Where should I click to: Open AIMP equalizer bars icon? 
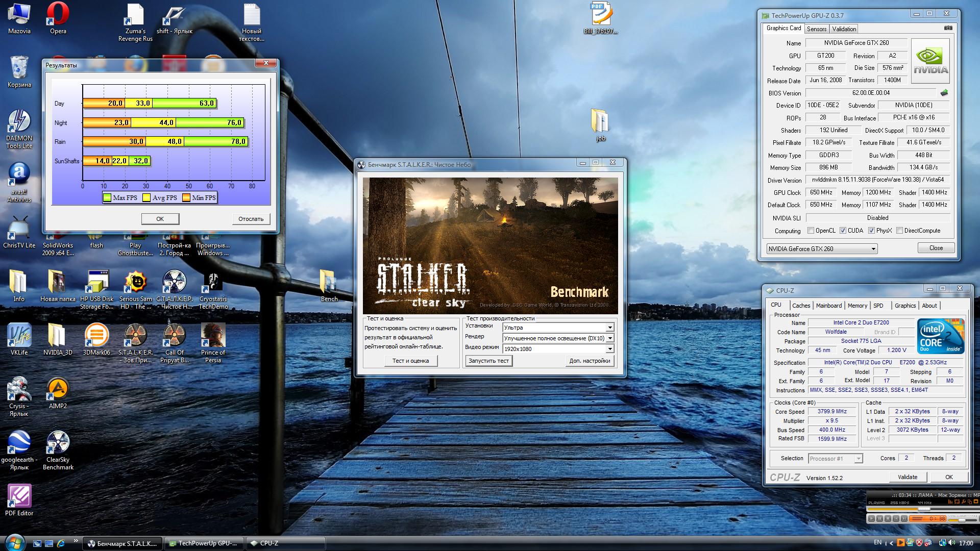point(950,502)
